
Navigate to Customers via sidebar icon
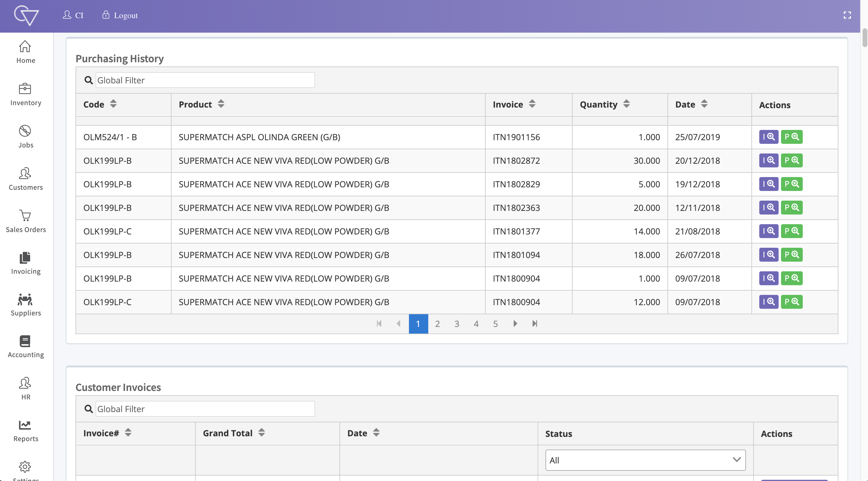click(x=26, y=178)
